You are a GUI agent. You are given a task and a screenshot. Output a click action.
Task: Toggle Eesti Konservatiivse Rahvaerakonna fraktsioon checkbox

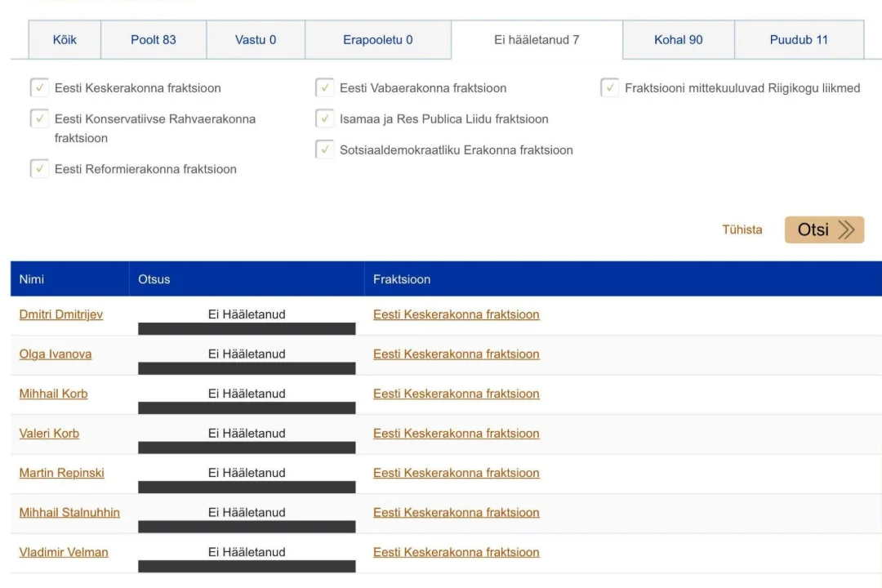point(39,119)
